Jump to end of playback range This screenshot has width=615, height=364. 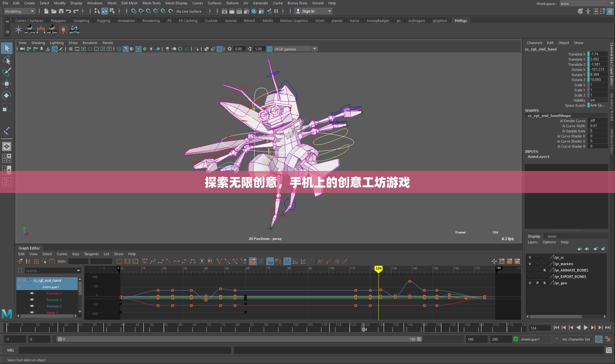coord(608,328)
